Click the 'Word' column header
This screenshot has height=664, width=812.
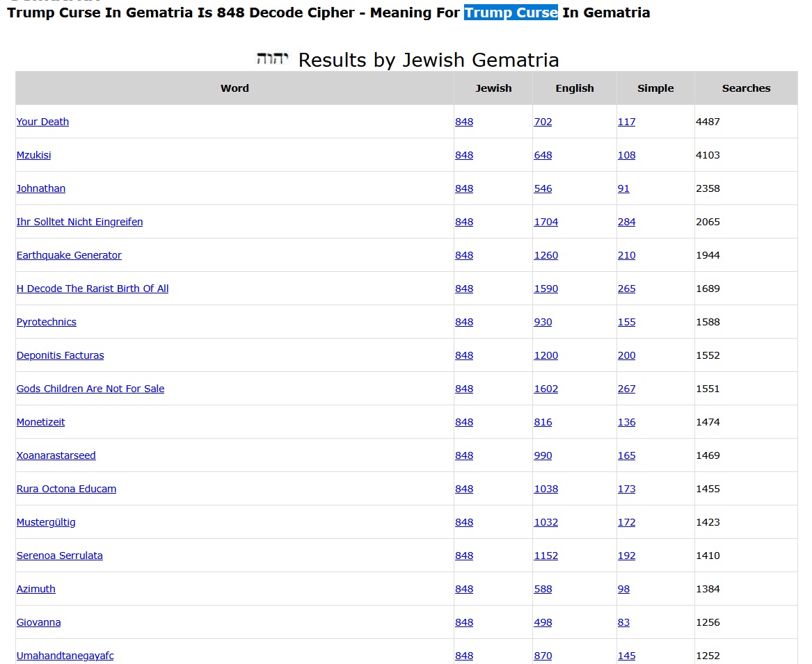click(234, 88)
